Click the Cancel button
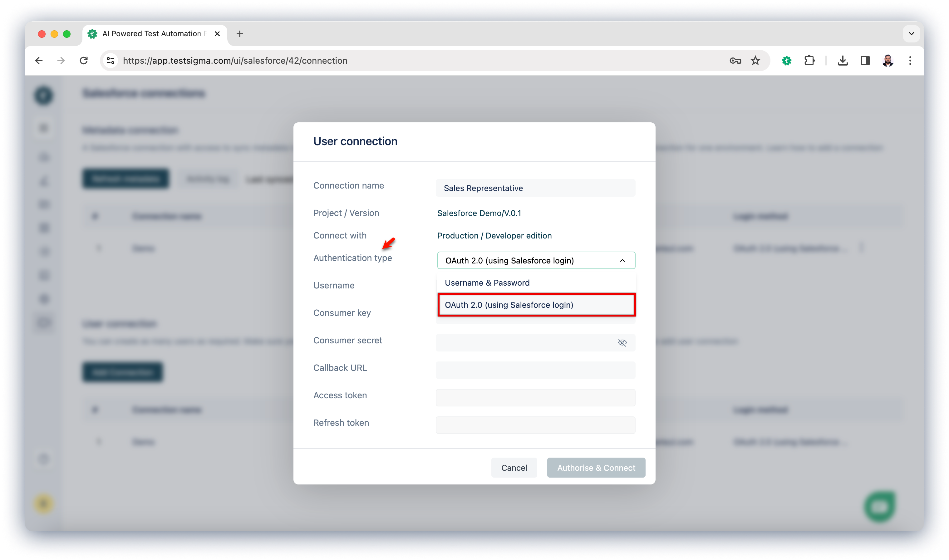This screenshot has width=949, height=560. point(514,467)
